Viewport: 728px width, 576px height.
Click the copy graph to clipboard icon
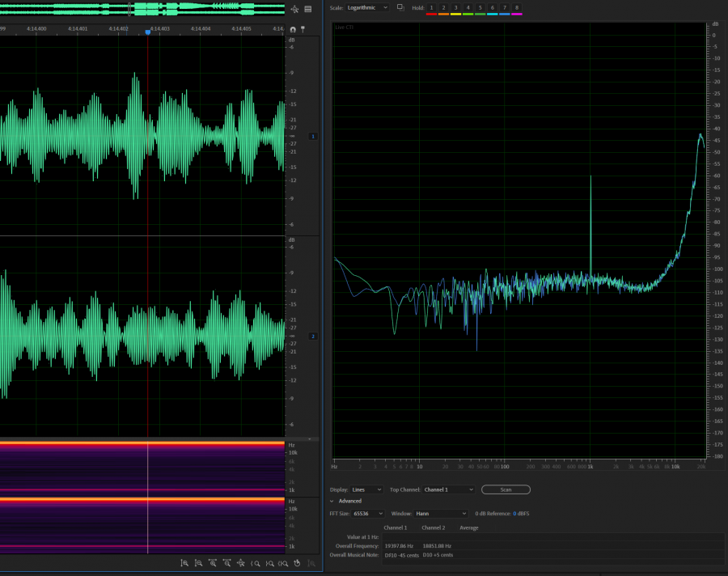(x=400, y=7)
